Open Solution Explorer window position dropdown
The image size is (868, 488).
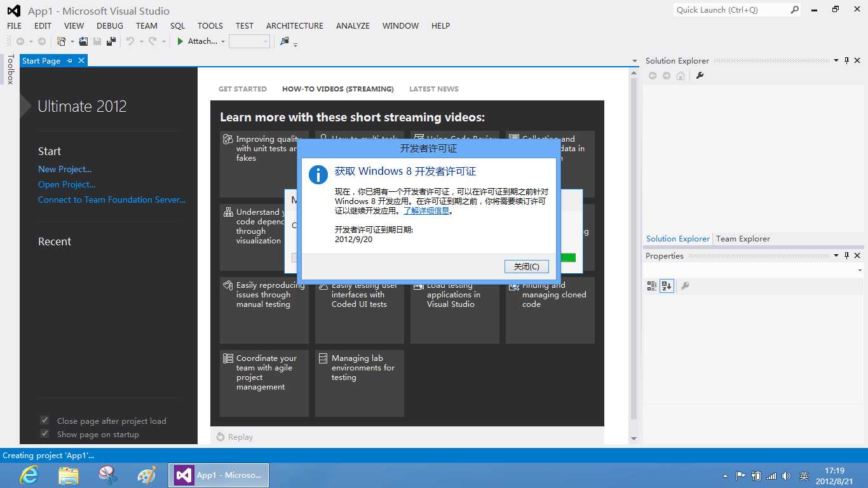tap(836, 60)
